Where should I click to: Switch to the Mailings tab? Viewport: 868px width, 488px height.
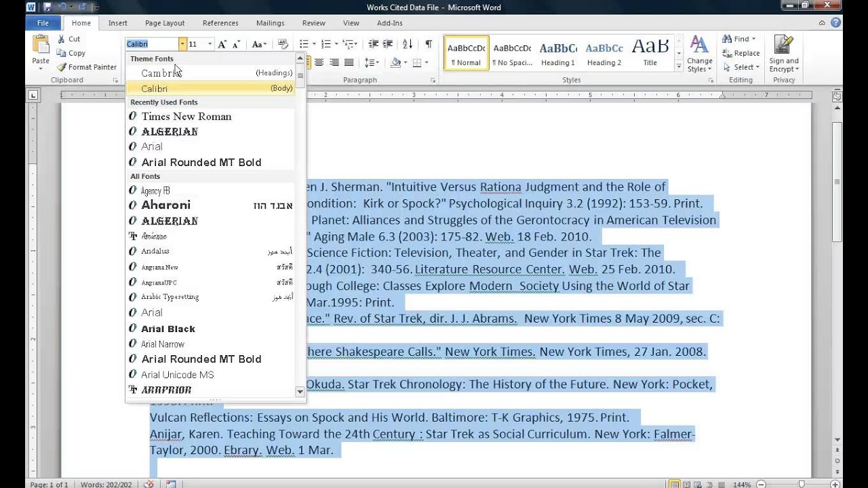point(270,23)
